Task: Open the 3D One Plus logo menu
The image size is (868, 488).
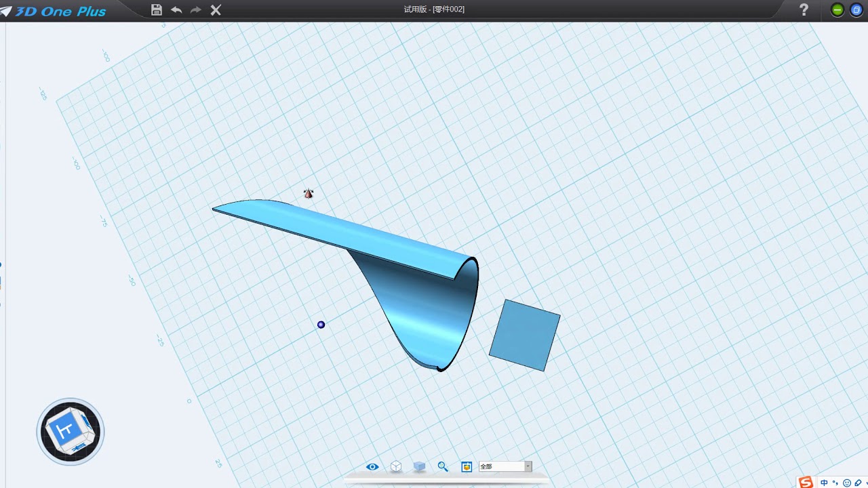Action: coord(54,11)
